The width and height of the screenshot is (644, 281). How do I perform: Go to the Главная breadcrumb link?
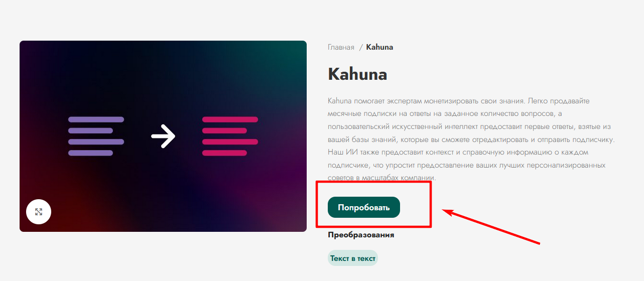pos(341,47)
